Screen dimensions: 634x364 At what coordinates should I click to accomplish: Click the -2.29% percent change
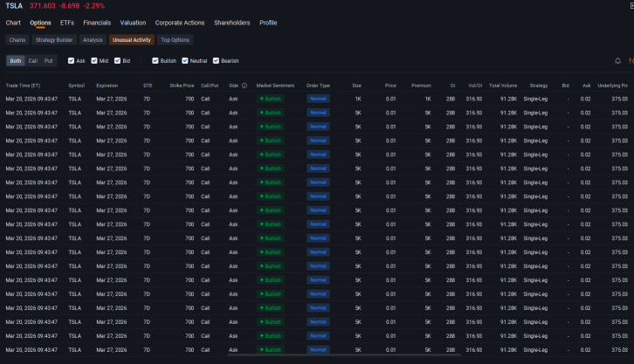93,6
